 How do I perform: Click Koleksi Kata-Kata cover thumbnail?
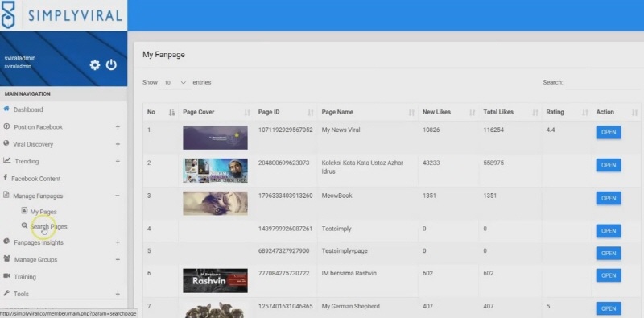point(215,171)
